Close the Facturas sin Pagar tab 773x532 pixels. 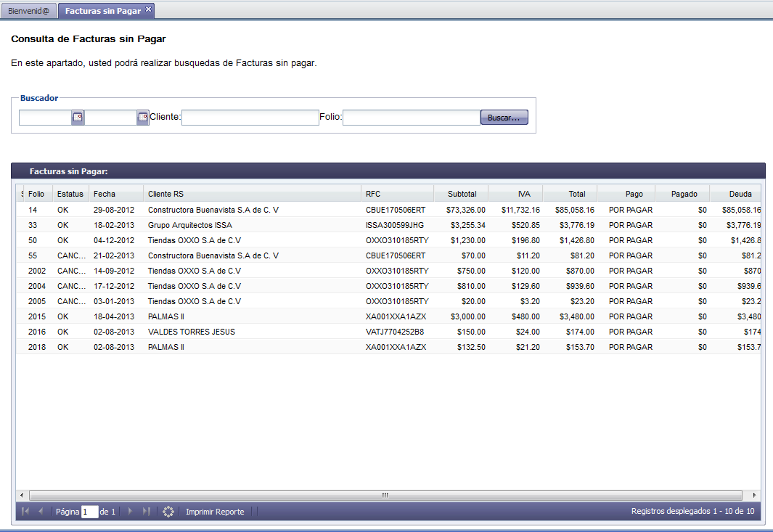[149, 9]
